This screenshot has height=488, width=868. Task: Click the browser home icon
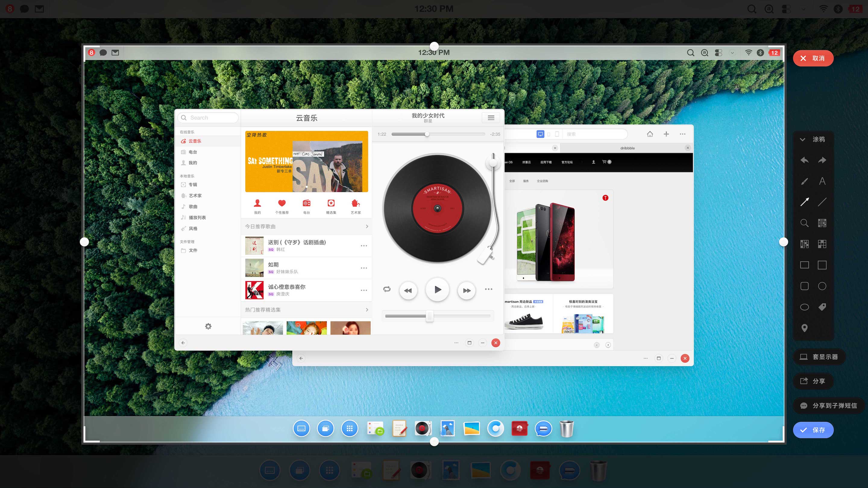650,134
